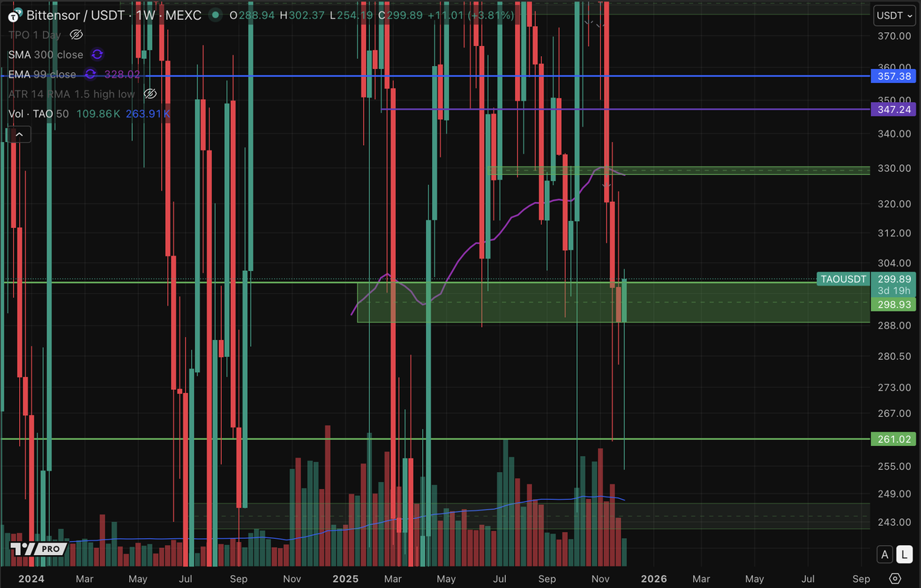Click the 261.02 green price label
The height and width of the screenshot is (588, 921).
(x=893, y=439)
